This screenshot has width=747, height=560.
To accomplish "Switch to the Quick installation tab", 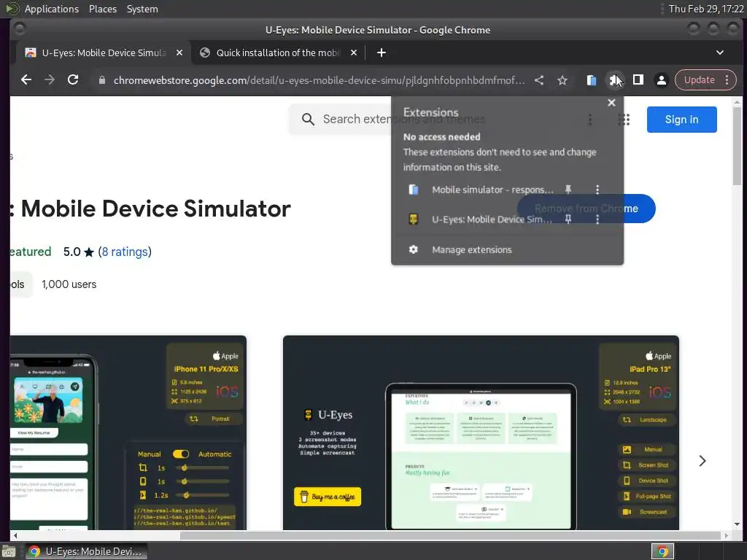I will coord(278,52).
